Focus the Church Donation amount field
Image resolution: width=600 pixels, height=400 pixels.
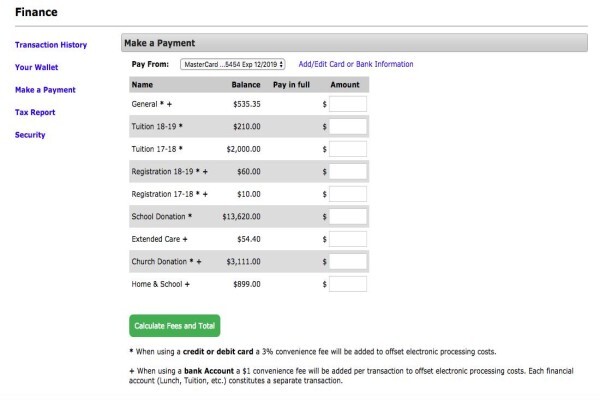tap(348, 261)
